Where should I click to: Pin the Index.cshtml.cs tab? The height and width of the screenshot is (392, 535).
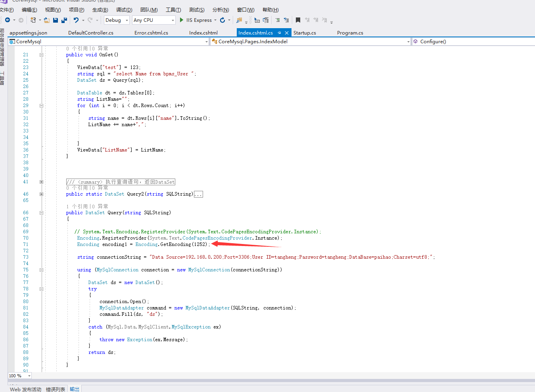(280, 33)
